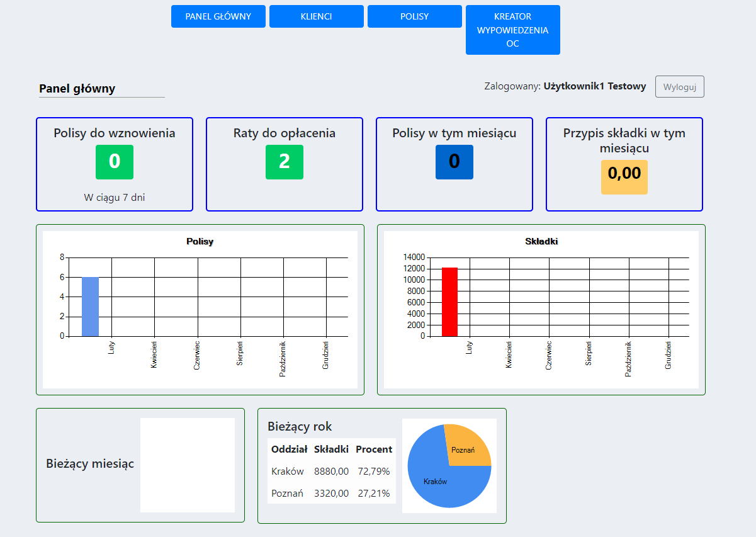Select the red bar in Składki chart

click(x=450, y=302)
